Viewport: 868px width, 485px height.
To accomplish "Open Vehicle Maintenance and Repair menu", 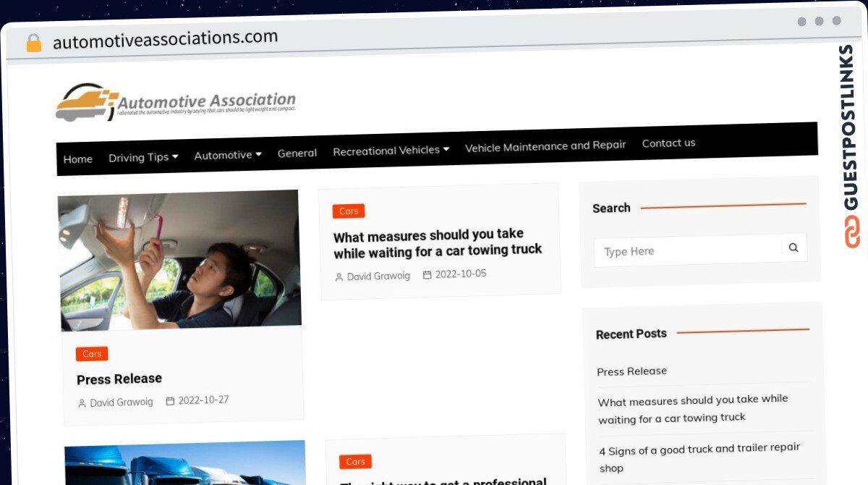I will [545, 145].
